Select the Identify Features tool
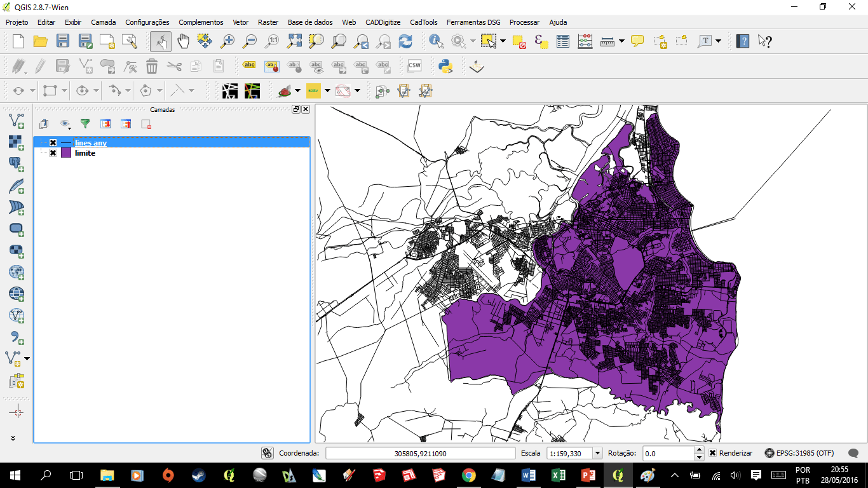 click(436, 40)
